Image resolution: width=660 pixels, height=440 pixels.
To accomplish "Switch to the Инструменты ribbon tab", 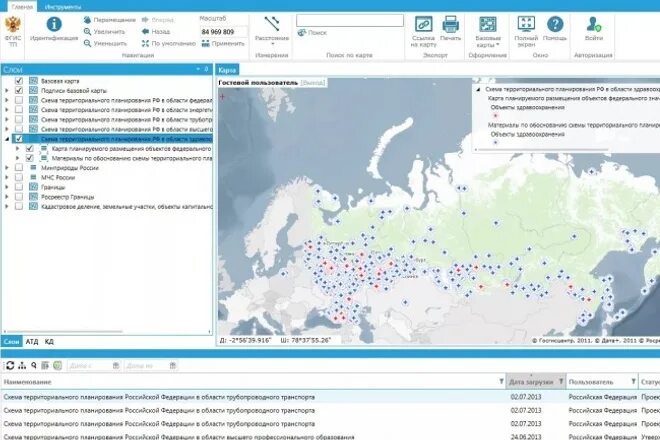I will 63,7.
